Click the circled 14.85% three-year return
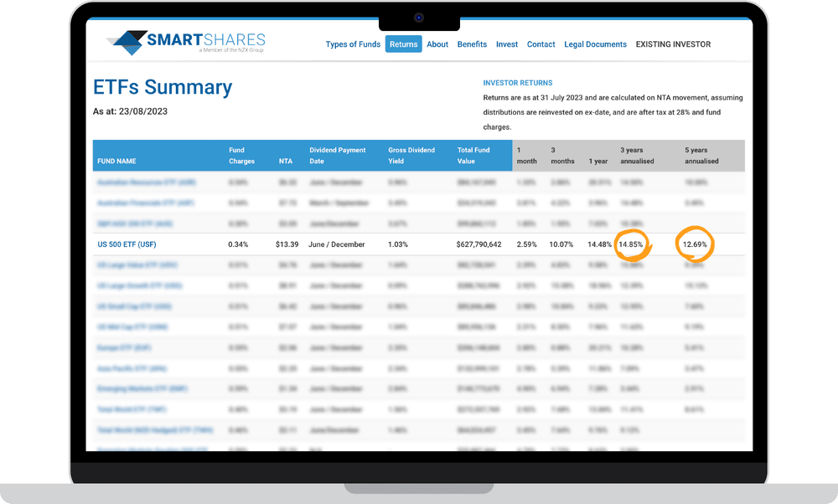 (633, 244)
